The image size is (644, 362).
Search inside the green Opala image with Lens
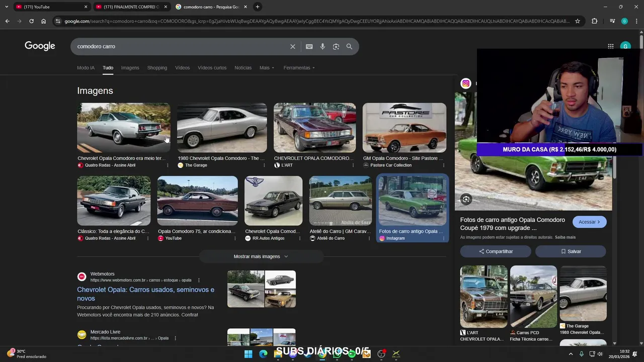click(x=466, y=200)
